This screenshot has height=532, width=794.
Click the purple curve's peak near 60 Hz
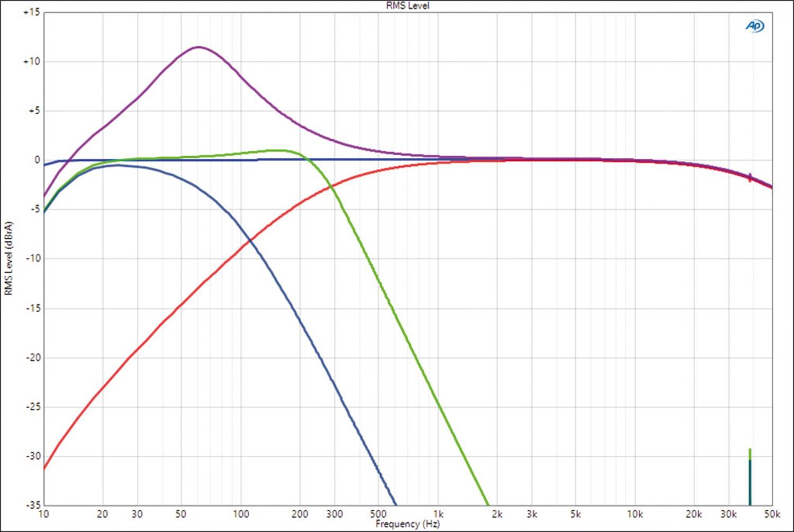click(198, 47)
